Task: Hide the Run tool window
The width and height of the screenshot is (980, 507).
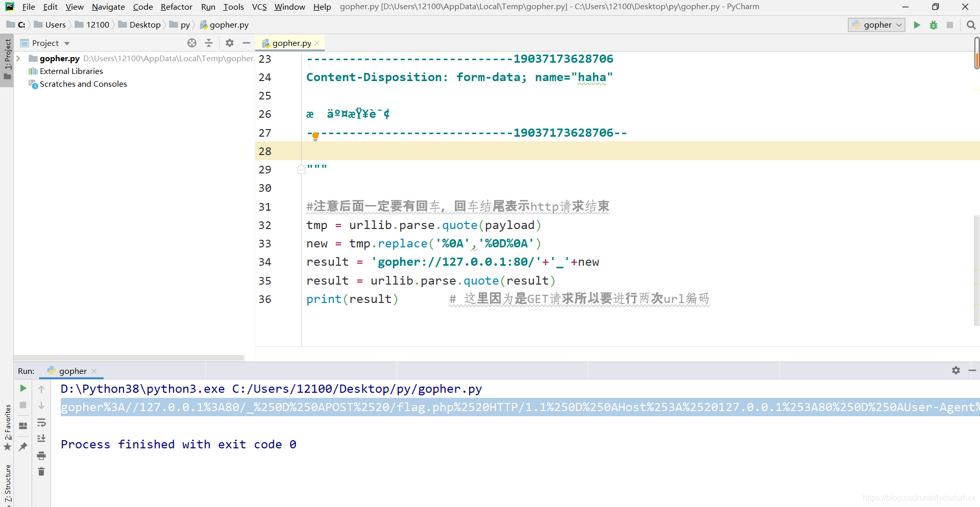Action: [972, 371]
